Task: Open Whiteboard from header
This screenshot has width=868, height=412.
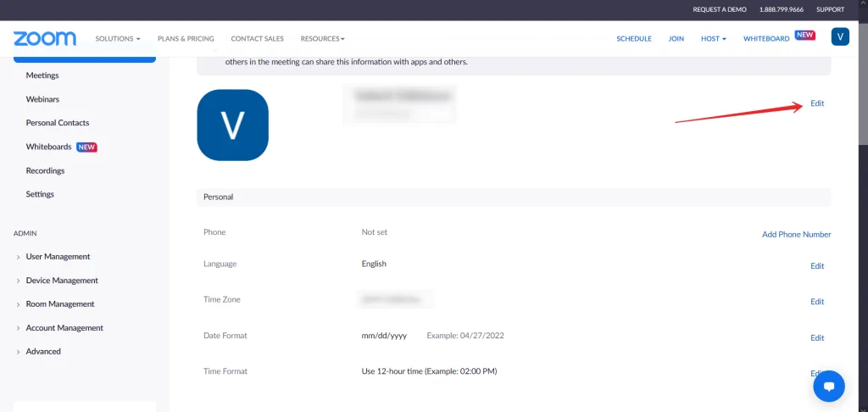Action: [x=766, y=39]
